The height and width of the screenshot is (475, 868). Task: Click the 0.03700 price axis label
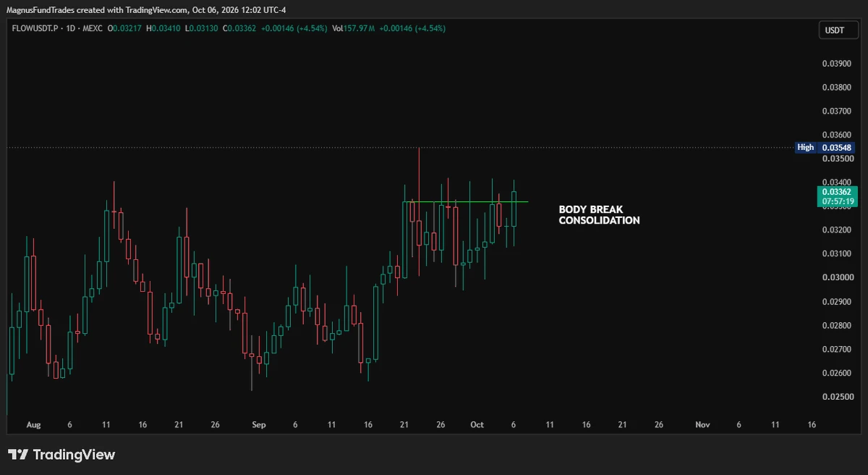(835, 112)
